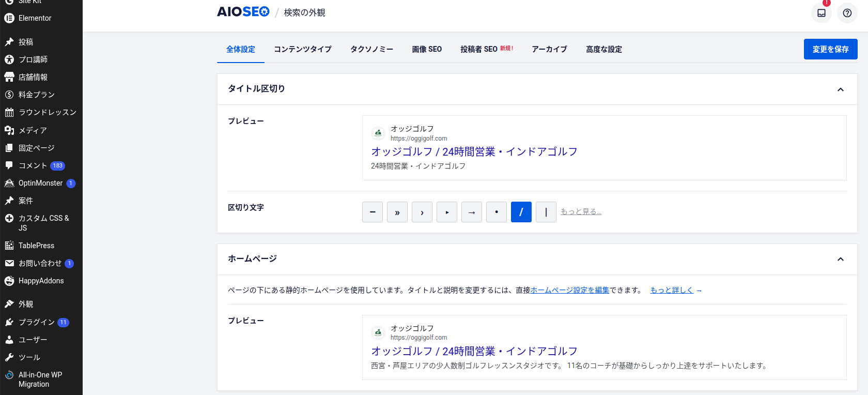
Task: Click the お問い合わせ notification badge 1
Action: pos(69,264)
